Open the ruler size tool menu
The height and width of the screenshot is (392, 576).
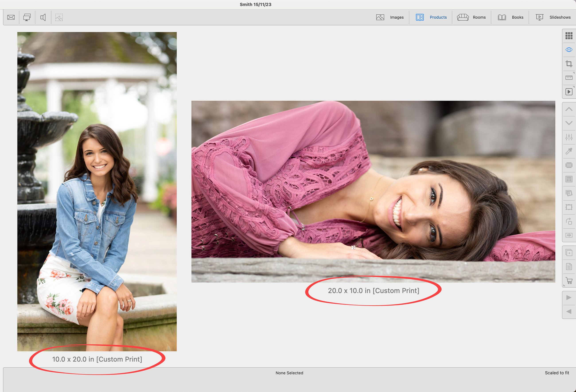point(569,78)
